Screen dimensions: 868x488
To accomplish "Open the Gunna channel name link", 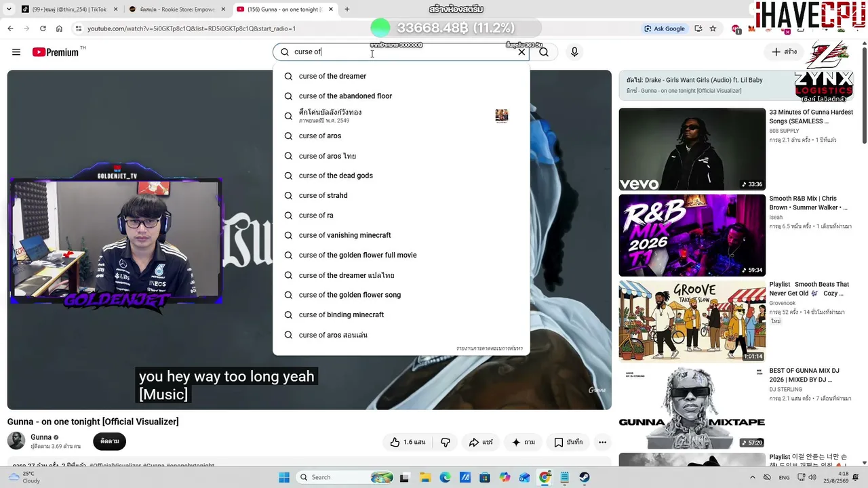I will click(41, 437).
